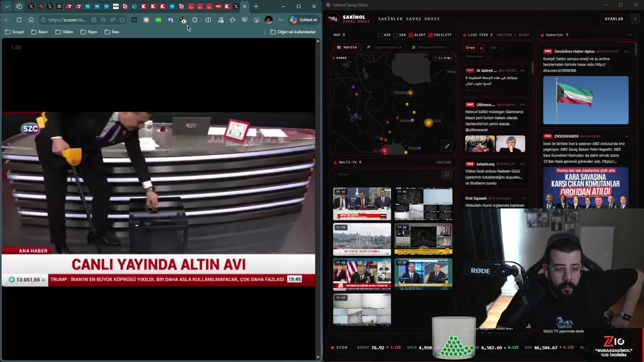
Task: Open split screen view in browser
Action: click(208, 20)
